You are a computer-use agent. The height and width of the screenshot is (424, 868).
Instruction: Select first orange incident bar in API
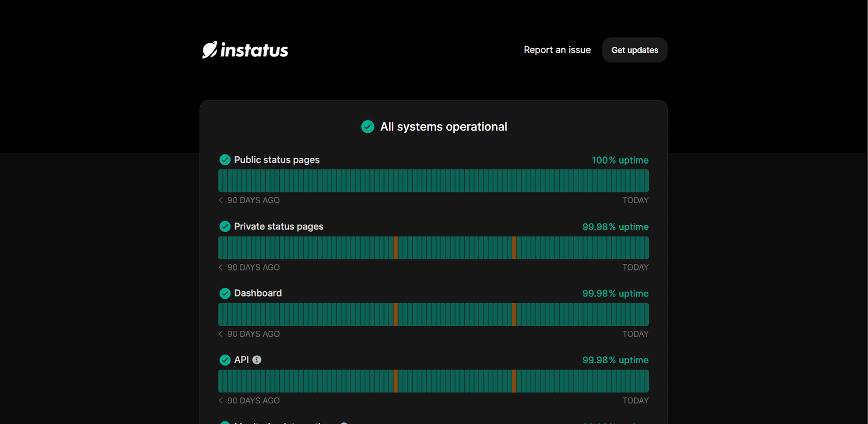click(396, 381)
